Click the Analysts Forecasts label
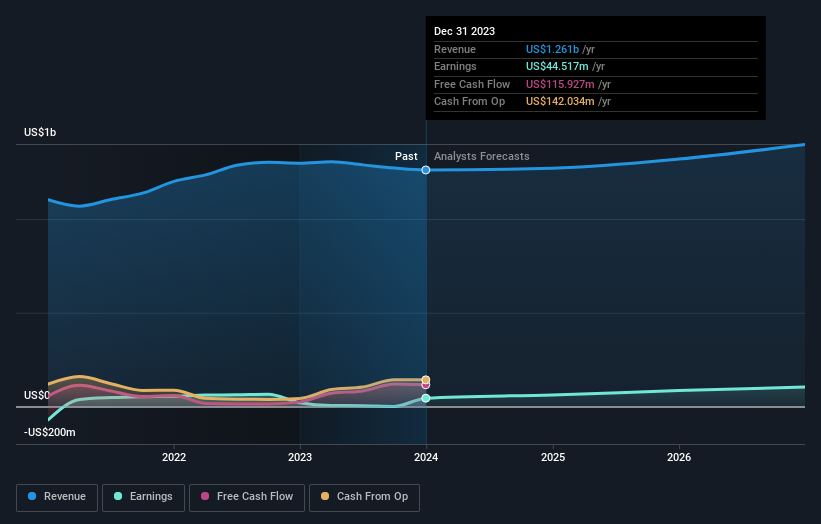821x524 pixels. point(482,157)
